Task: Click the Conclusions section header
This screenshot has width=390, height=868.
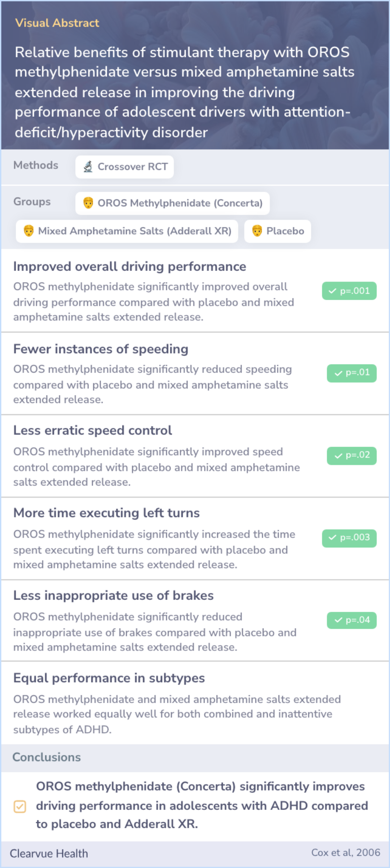Action: (x=47, y=757)
